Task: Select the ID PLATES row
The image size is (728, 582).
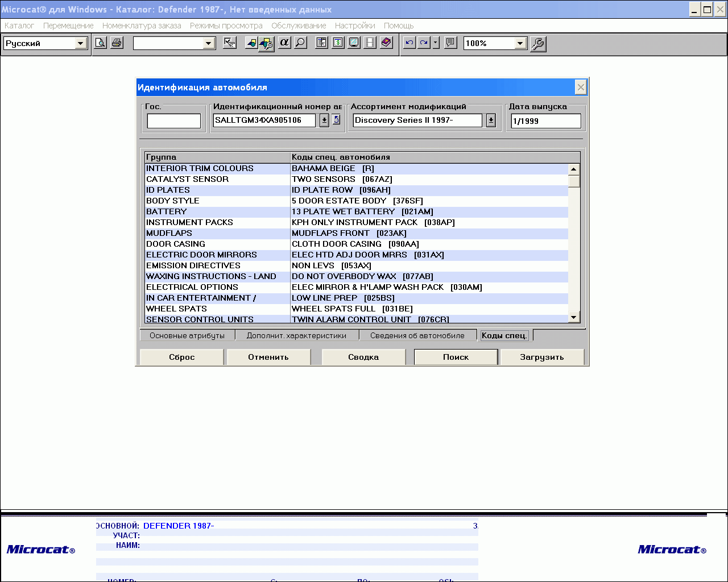Action: click(x=357, y=190)
